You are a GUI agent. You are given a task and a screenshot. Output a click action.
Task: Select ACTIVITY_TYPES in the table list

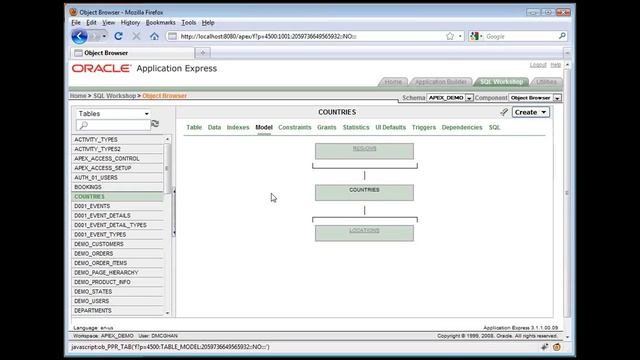118,140
